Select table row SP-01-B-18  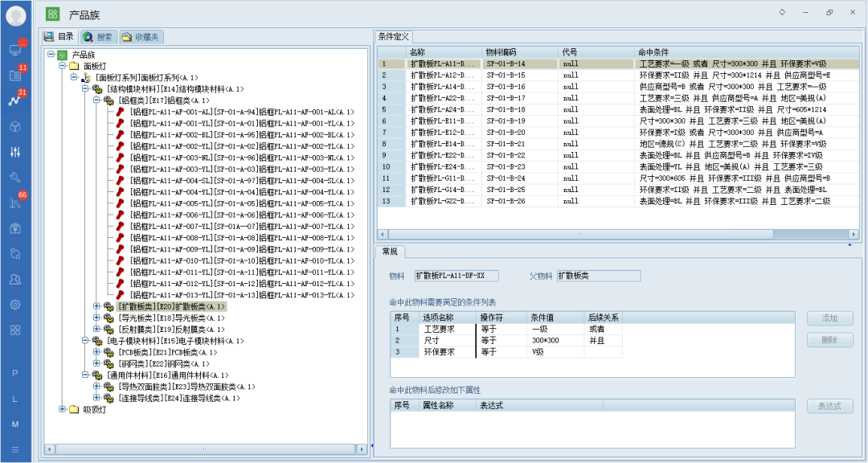618,109
